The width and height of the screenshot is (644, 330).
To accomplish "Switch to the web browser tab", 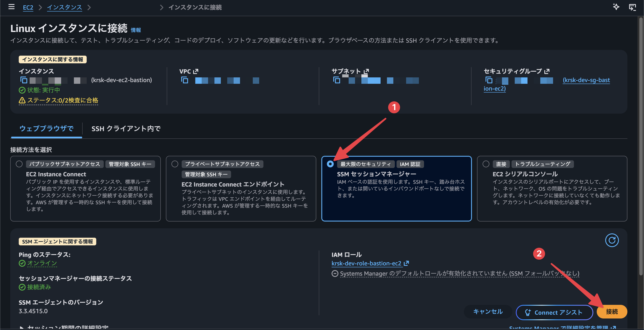I will [x=46, y=129].
